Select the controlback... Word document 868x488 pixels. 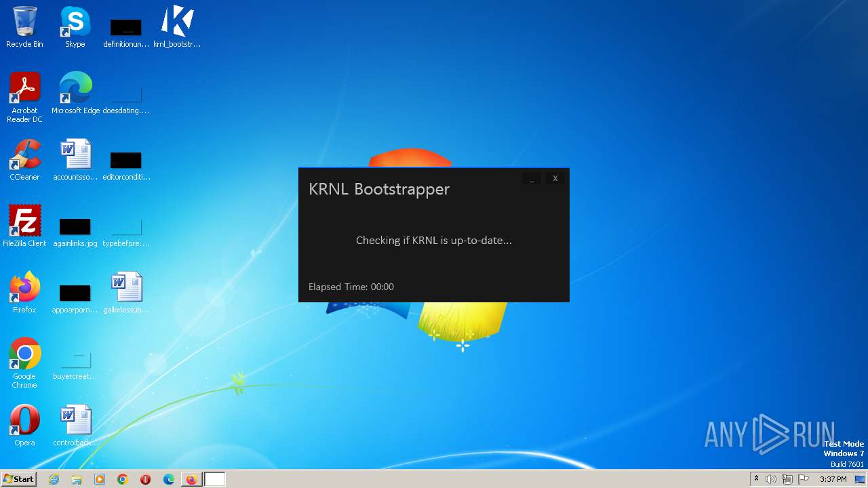[x=75, y=426]
